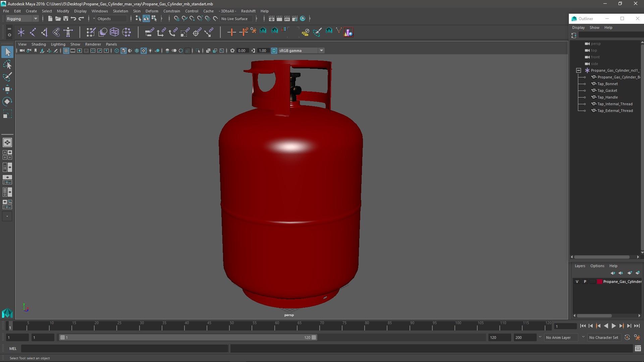Click the Set Key plus icon
Viewport: 644px width, 362px height.
coord(231,32)
